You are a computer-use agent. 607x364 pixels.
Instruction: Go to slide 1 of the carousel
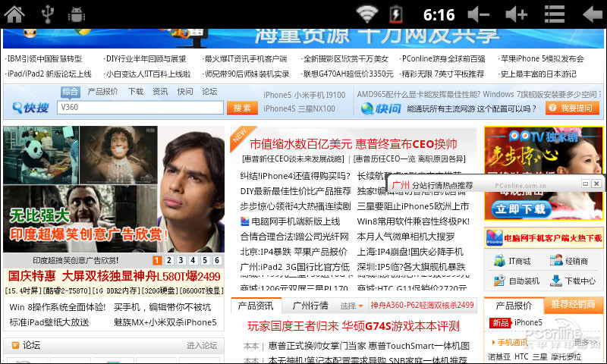pos(157,260)
